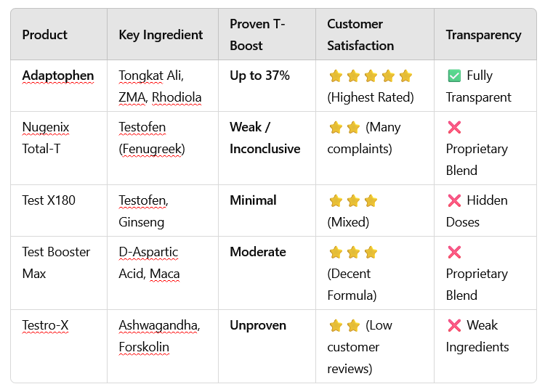This screenshot has height=392, width=545.
Task: Click the two stars in Testro-X row
Action: point(344,325)
